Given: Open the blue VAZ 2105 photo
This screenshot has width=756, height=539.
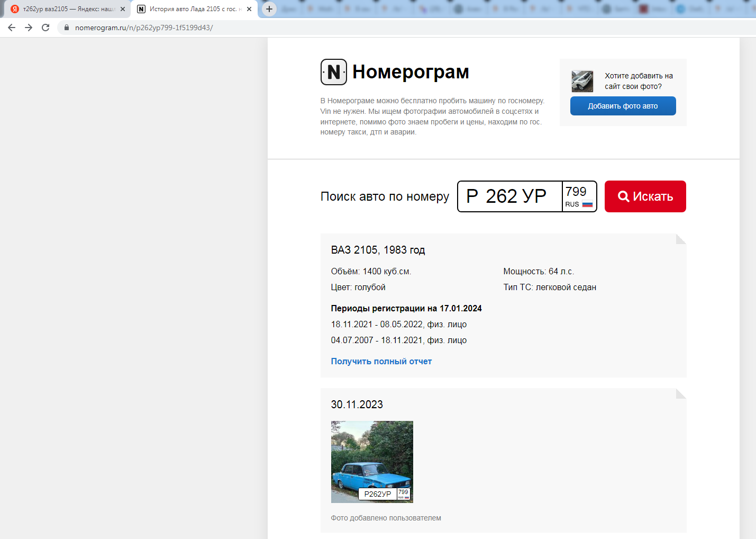Looking at the screenshot, I should [x=372, y=462].
